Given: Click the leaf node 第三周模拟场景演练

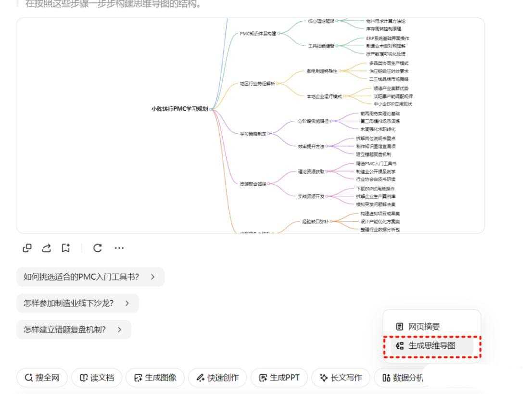Looking at the screenshot, I should pos(380,121).
